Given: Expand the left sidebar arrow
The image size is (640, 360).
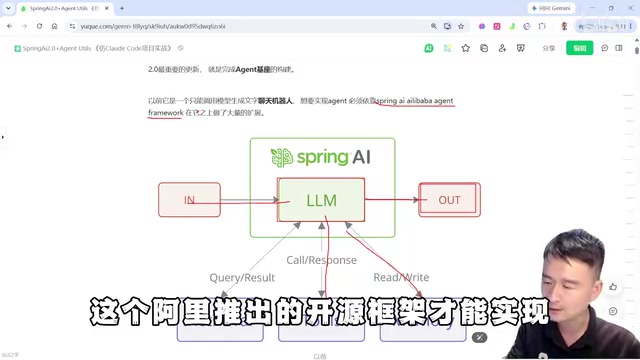Looking at the screenshot, I should [3, 137].
